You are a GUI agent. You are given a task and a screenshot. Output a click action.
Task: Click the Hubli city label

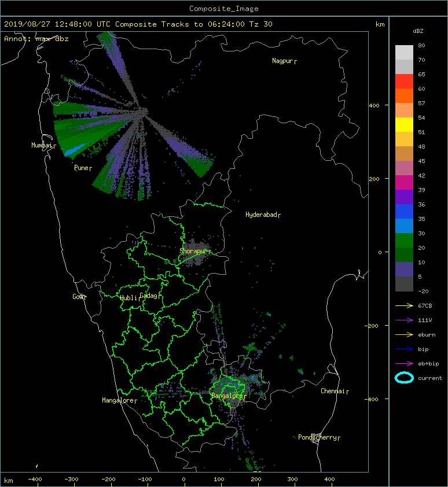[x=128, y=298]
